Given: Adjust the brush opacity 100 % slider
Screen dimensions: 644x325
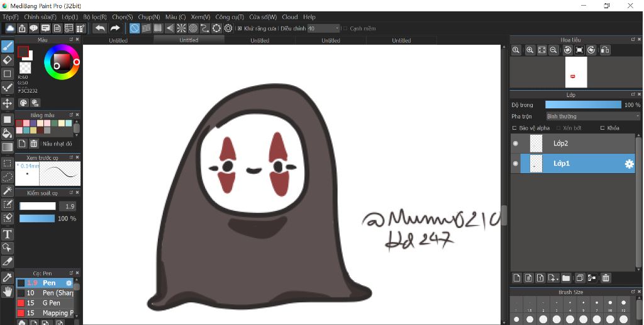Looking at the screenshot, I should coord(37,219).
